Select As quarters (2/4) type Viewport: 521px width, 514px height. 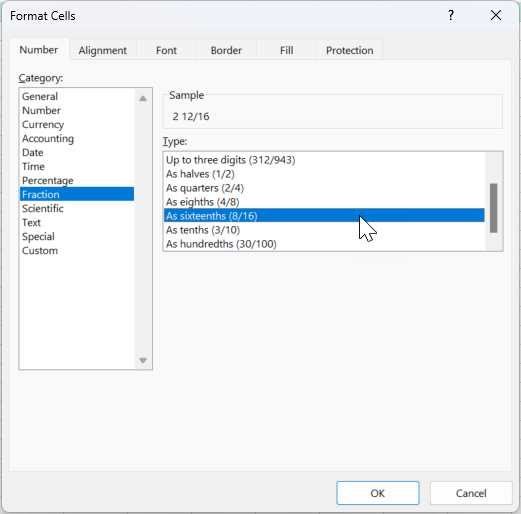coord(324,188)
